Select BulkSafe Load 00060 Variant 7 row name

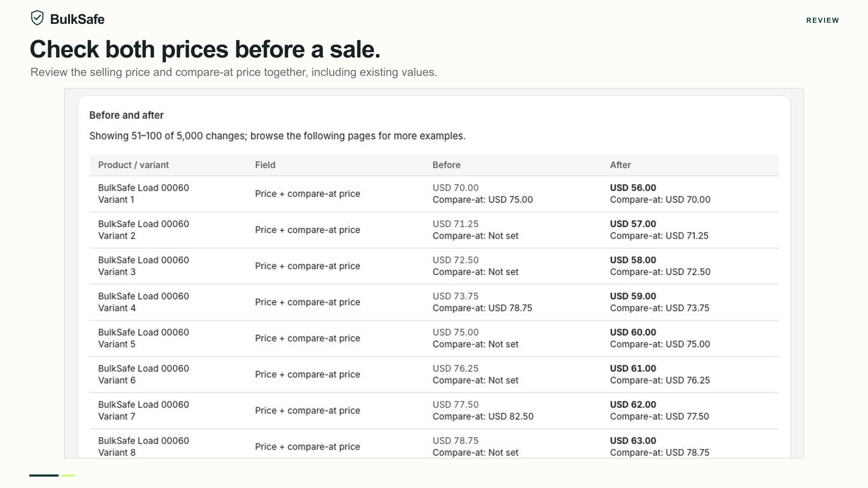144,410
